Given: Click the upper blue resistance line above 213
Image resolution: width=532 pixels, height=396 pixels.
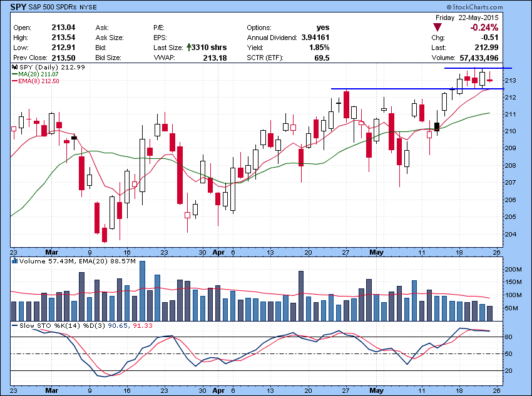Looking at the screenshot, I should [x=478, y=68].
